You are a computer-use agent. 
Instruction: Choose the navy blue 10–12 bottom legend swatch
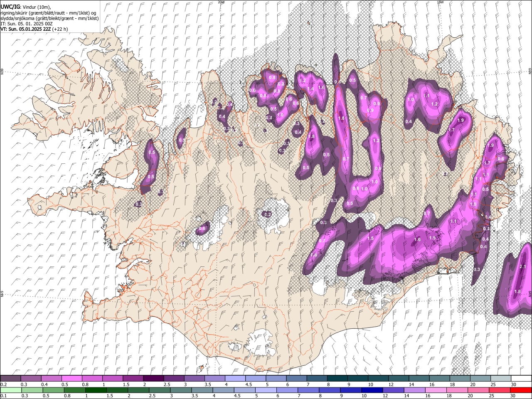[372, 390]
